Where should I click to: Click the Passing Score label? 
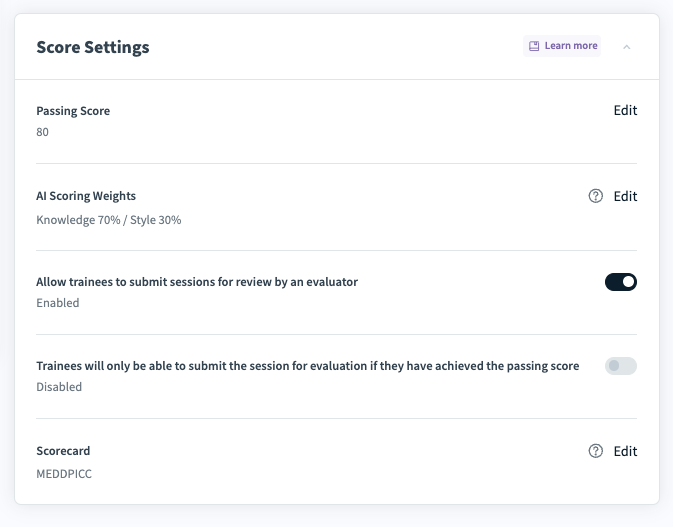pos(73,111)
